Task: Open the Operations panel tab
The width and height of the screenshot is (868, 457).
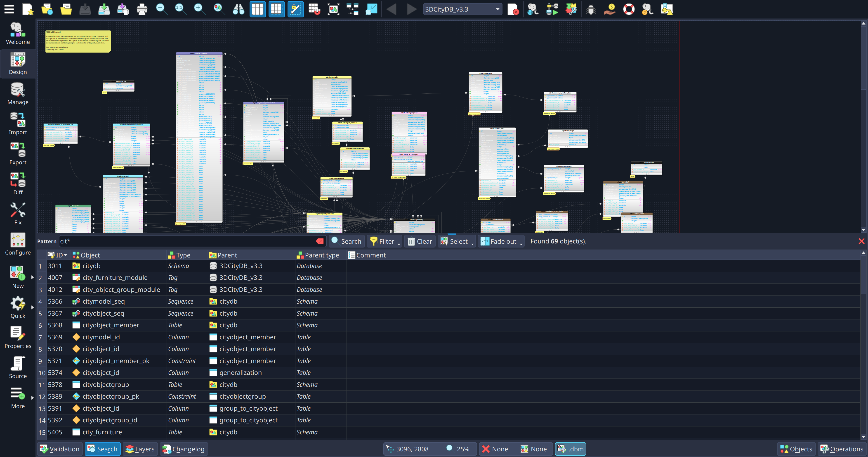Action: [x=842, y=449]
